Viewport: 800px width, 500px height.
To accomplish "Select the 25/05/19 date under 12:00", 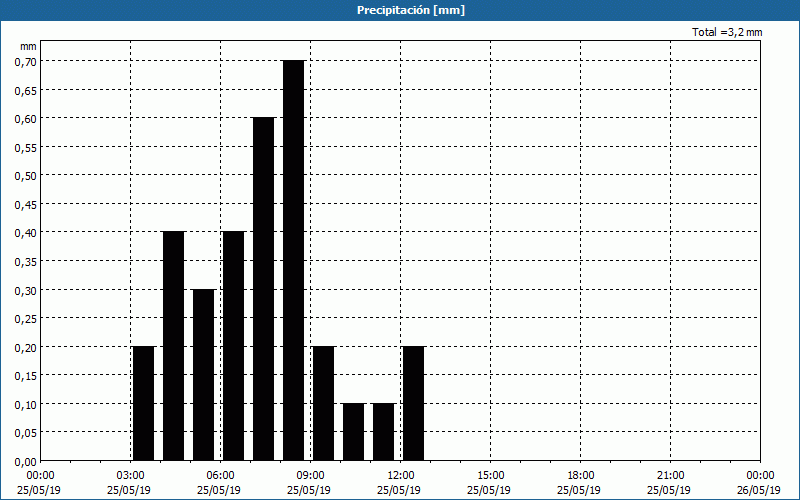I will (399, 490).
